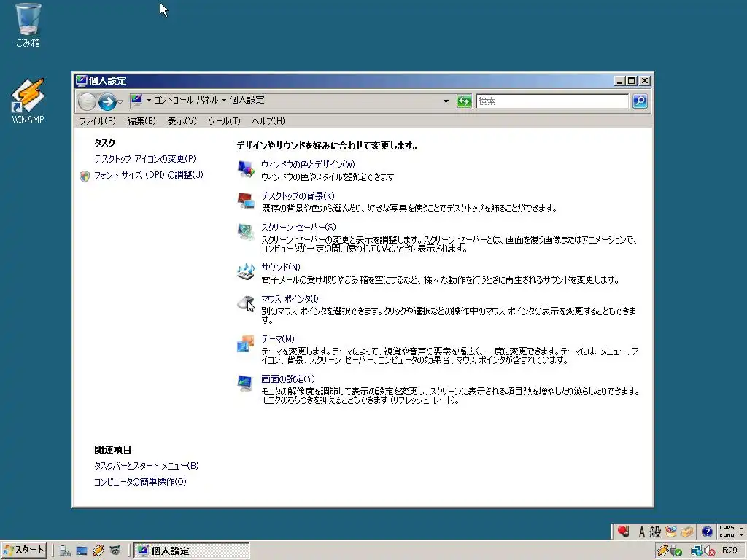The height and width of the screenshot is (560, 747).
Task: Open スクリーン セーバー(S) link
Action: point(298,227)
